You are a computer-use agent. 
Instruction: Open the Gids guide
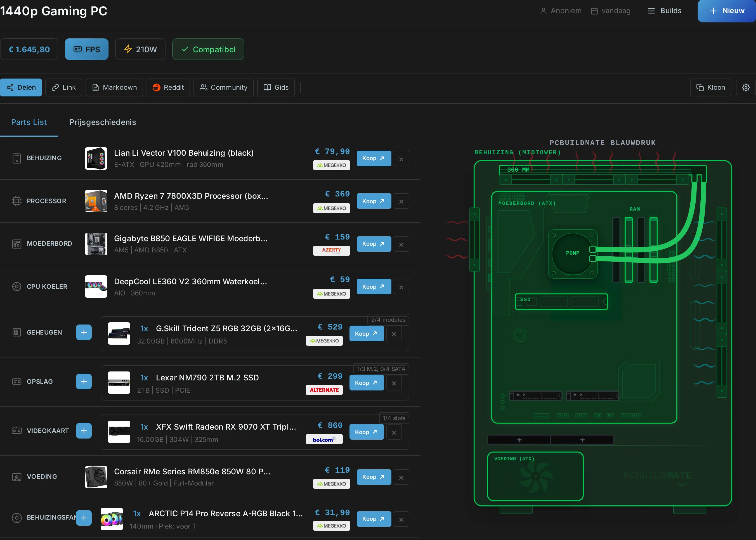coord(276,87)
